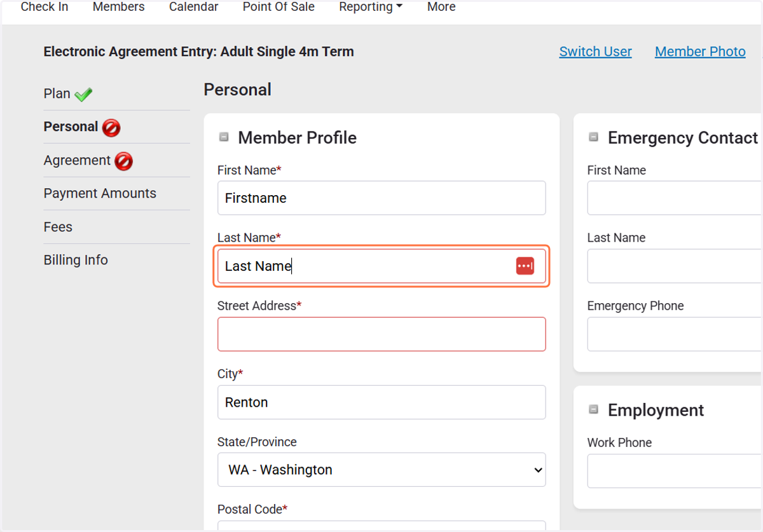
Task: Click the empty Street Address field
Action: pos(381,334)
